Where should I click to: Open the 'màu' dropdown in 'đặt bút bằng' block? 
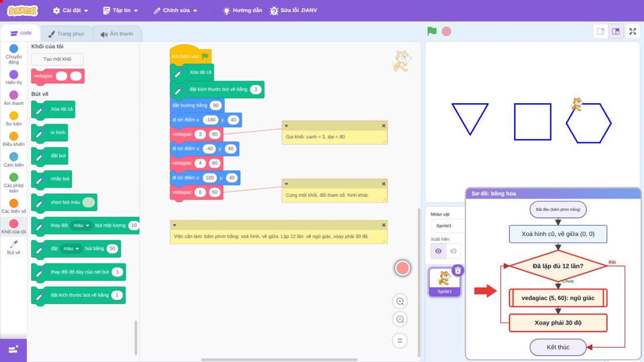pyautogui.click(x=71, y=248)
